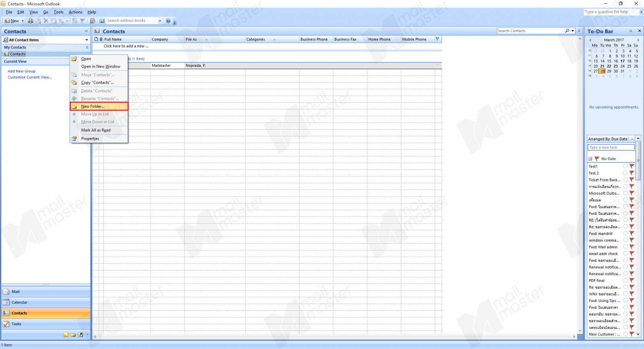Click the search magnifier in Search Contacts
The width and height of the screenshot is (644, 349).
tap(567, 31)
